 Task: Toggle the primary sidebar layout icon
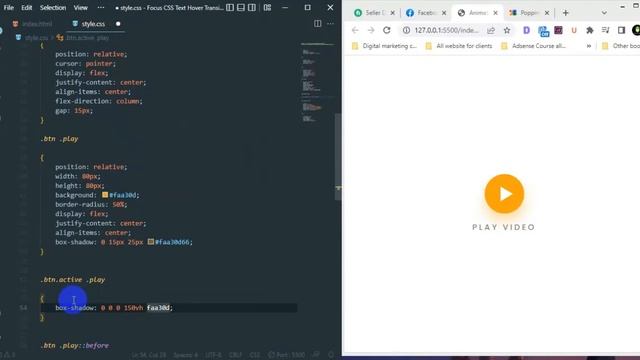[230, 7]
